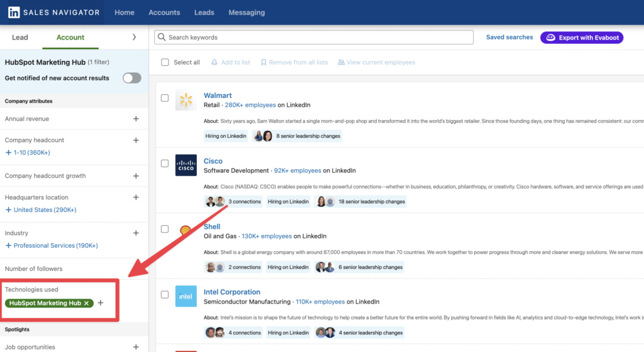644x352 pixels.
Task: Open Shell account page
Action: click(212, 226)
